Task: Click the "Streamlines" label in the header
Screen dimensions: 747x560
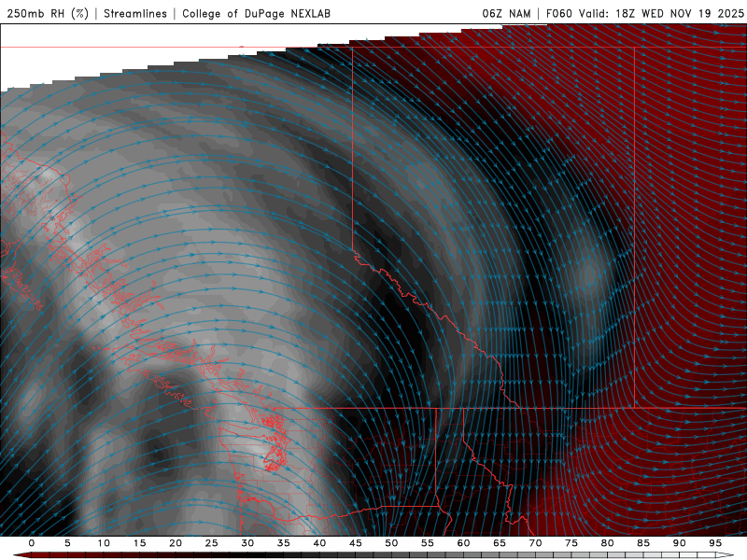Action: click(x=135, y=13)
